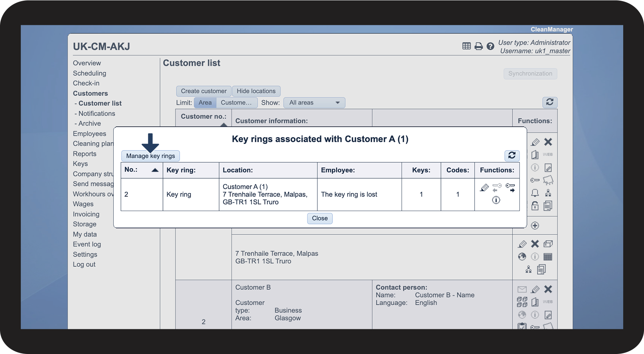Sort key rings by No. column arrow
The width and height of the screenshot is (644, 354).
coord(155,170)
